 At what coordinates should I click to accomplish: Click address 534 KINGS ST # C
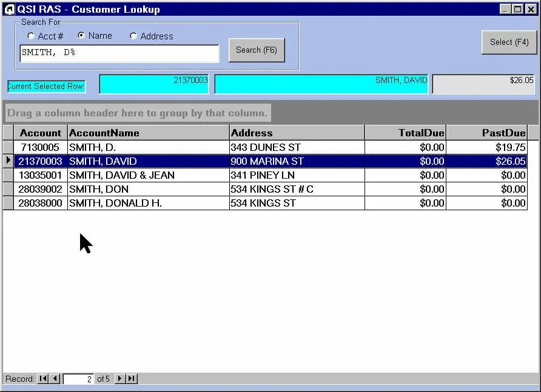297,189
